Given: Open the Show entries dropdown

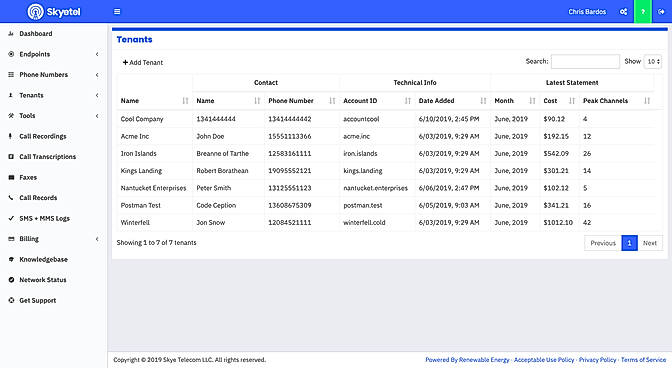Looking at the screenshot, I should click(x=653, y=61).
